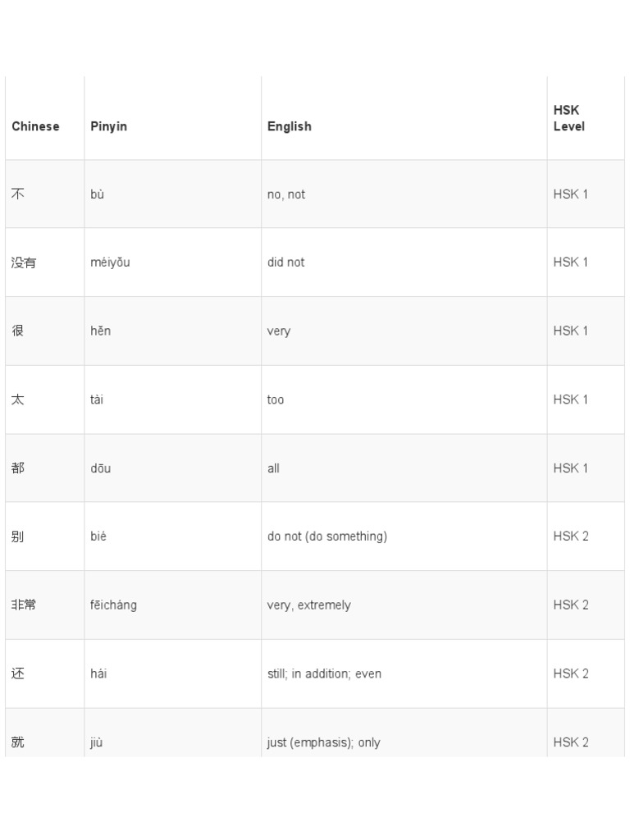Click the English cell 'did not'
630x840 pixels.
(x=285, y=262)
